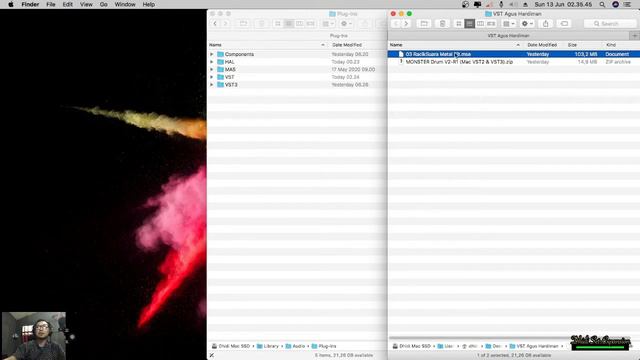Select the VST Agus Hardiman tab

click(509, 36)
